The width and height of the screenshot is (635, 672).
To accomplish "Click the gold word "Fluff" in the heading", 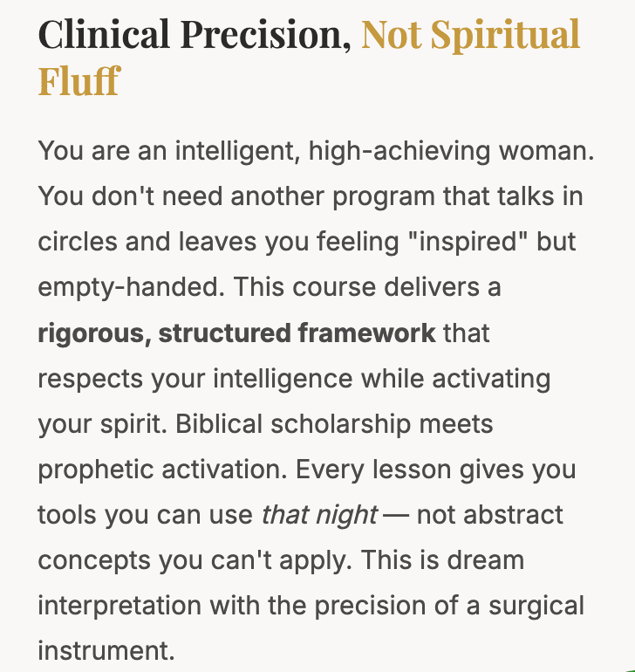I will [79, 80].
